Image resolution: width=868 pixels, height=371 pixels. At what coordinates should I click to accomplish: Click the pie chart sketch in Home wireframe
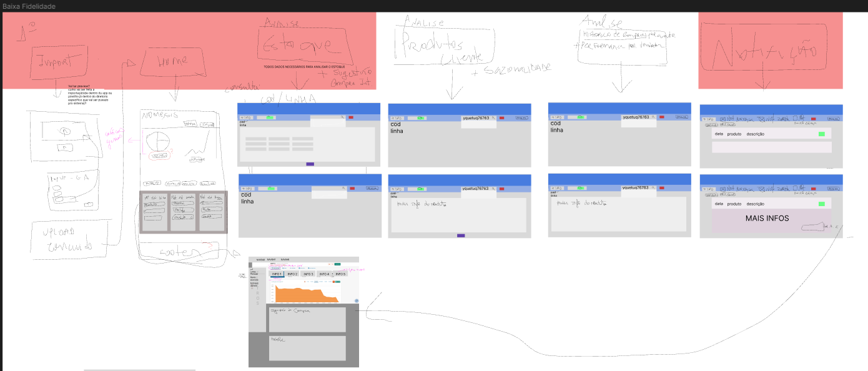(x=157, y=142)
